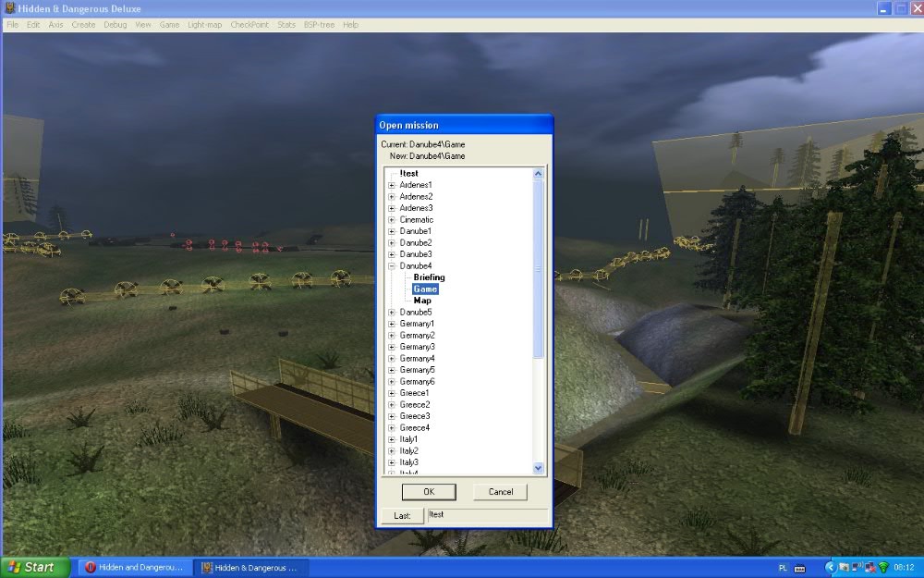Expand the Ardenes3 tree node
This screenshot has width=924, height=578.
pyautogui.click(x=391, y=208)
